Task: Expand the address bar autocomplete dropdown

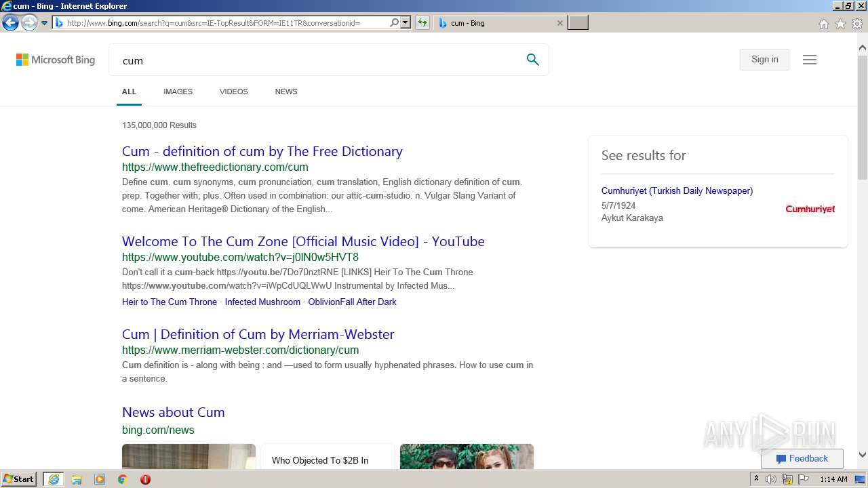Action: pos(406,23)
